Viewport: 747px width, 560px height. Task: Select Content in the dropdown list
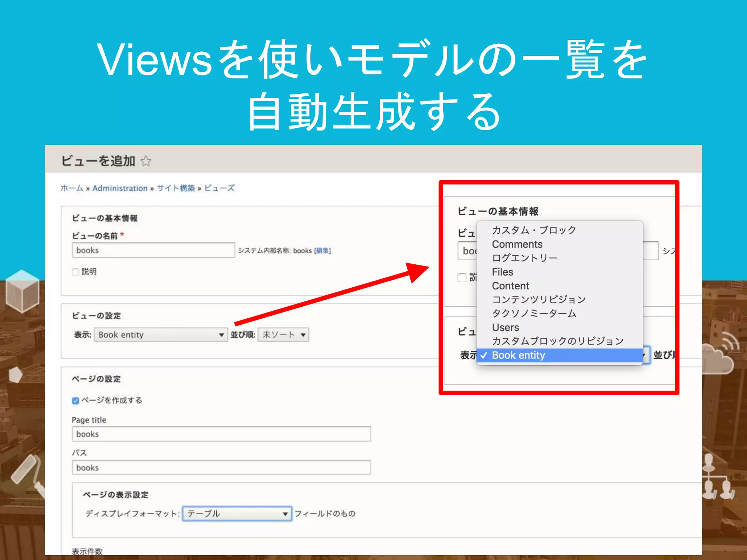pos(560,286)
